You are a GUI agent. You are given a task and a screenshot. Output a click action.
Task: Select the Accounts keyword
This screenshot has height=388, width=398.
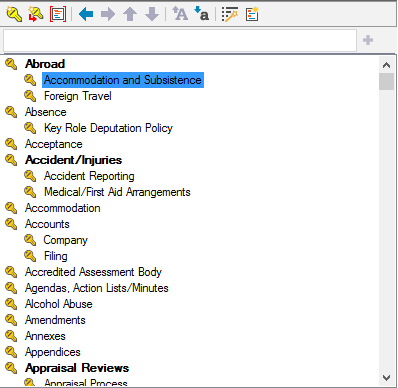point(47,224)
